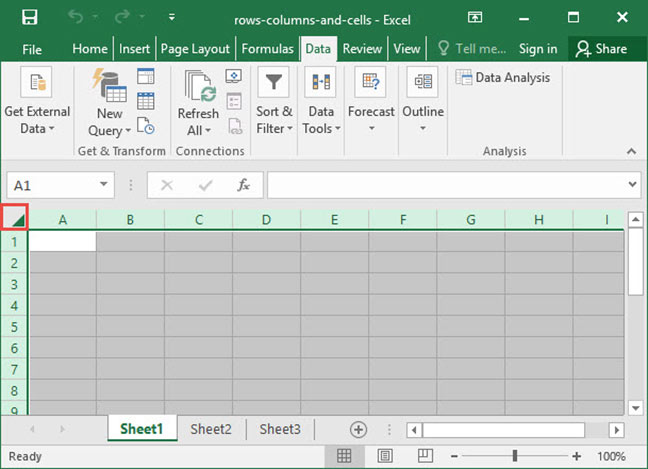Screen dimensions: 648x469
Task: Click the vertical scrollbar up arrow
Action: click(x=636, y=219)
